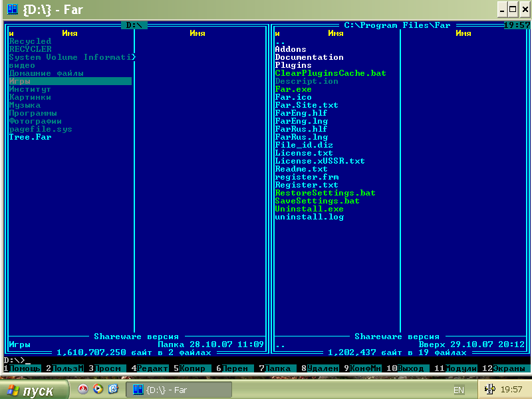Select the highlighted Игры folder

(70, 81)
